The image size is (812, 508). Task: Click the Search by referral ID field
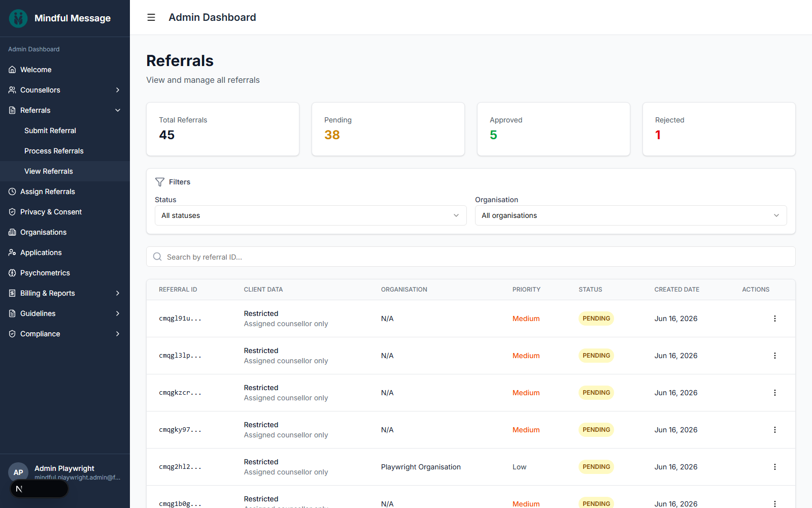point(470,257)
